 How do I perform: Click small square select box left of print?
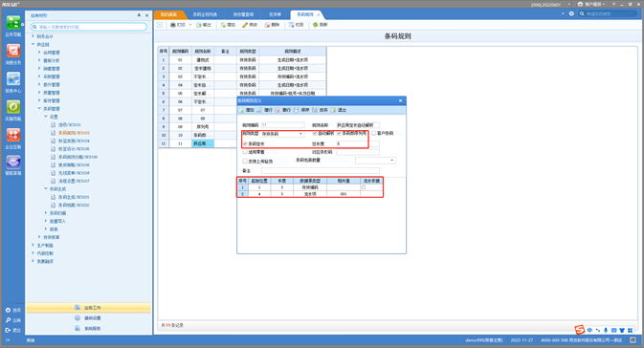pyautogui.click(x=160, y=25)
